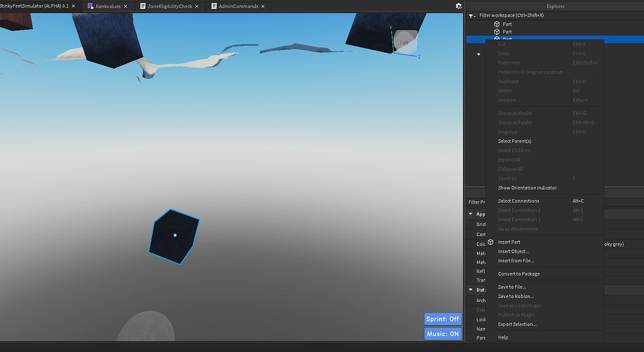Click the view orientation cube gizmo
The image size is (644, 352).
[x=404, y=42]
